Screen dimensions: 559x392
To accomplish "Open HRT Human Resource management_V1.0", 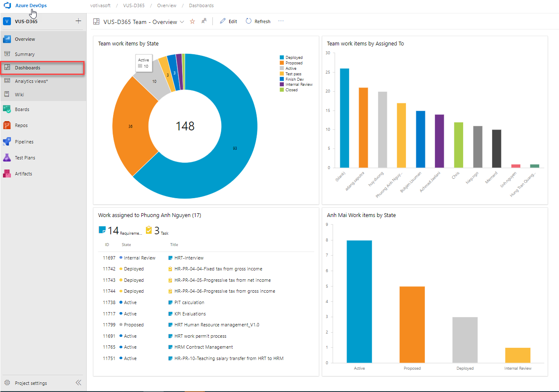I will point(217,325).
